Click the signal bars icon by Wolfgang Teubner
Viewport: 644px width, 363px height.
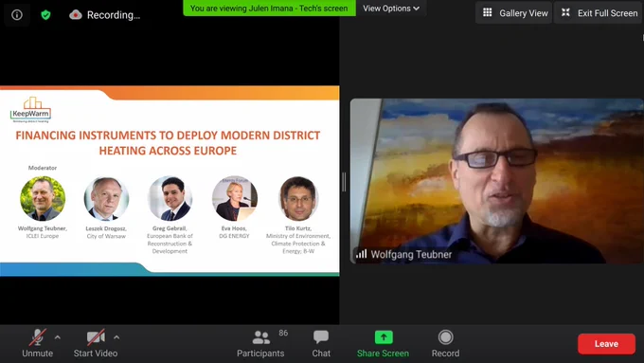pyautogui.click(x=362, y=254)
